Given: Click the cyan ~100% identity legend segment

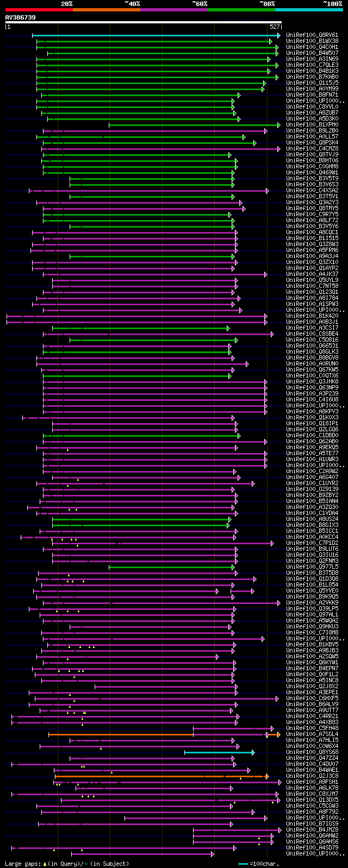Looking at the screenshot, I should [309, 9].
